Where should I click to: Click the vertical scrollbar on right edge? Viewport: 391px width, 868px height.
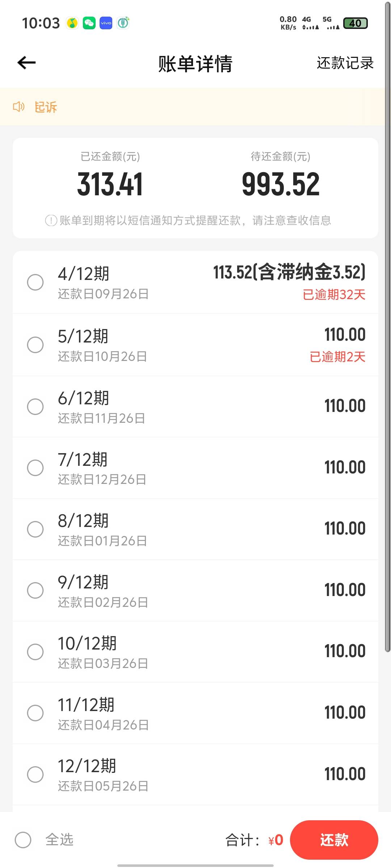pos(387,325)
